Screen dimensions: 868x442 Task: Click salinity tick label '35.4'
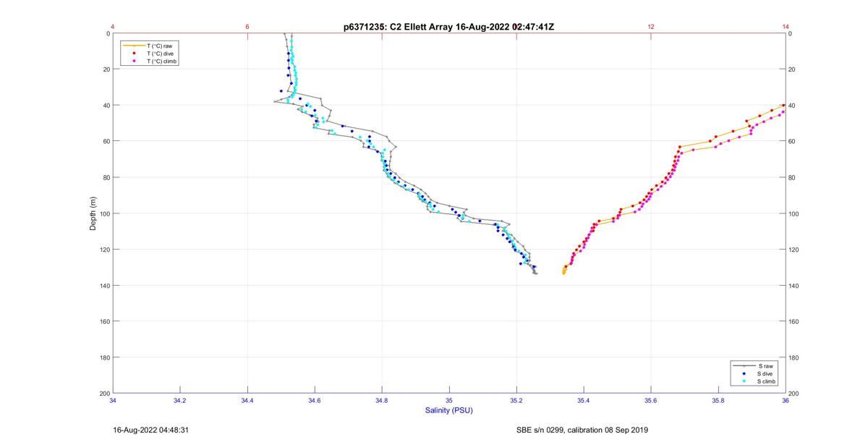click(584, 400)
